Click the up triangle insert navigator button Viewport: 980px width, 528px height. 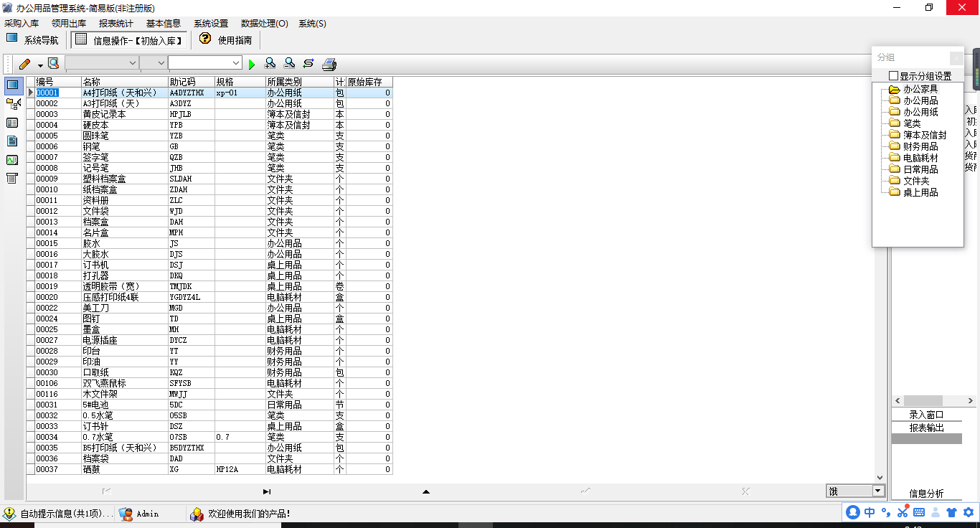click(426, 491)
